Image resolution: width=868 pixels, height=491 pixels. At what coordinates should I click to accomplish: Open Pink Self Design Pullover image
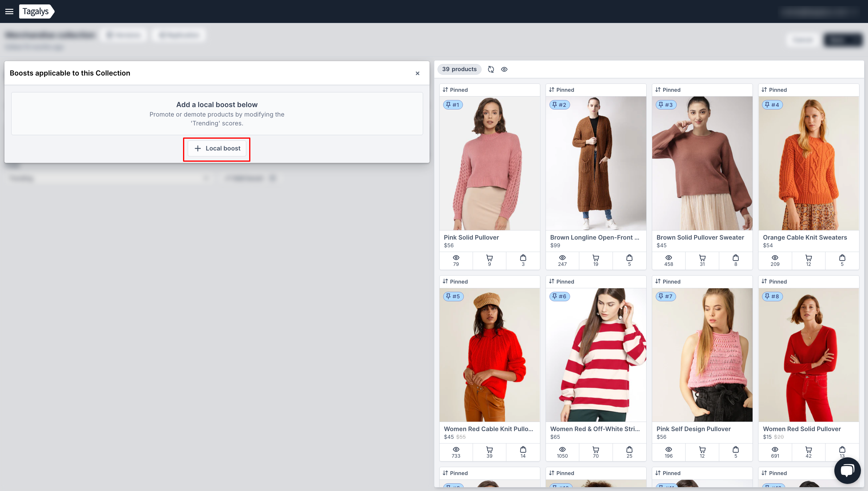pos(702,355)
